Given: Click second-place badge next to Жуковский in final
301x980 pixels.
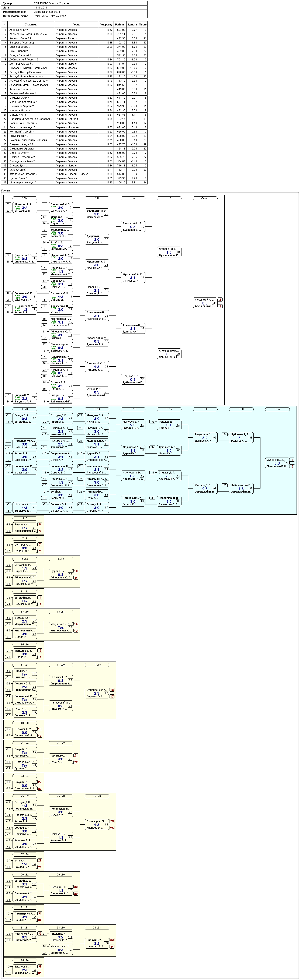Looking at the screenshot, I should coord(220,300).
